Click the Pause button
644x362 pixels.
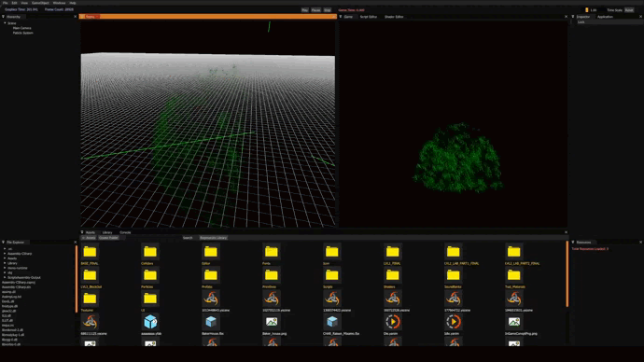(x=315, y=10)
